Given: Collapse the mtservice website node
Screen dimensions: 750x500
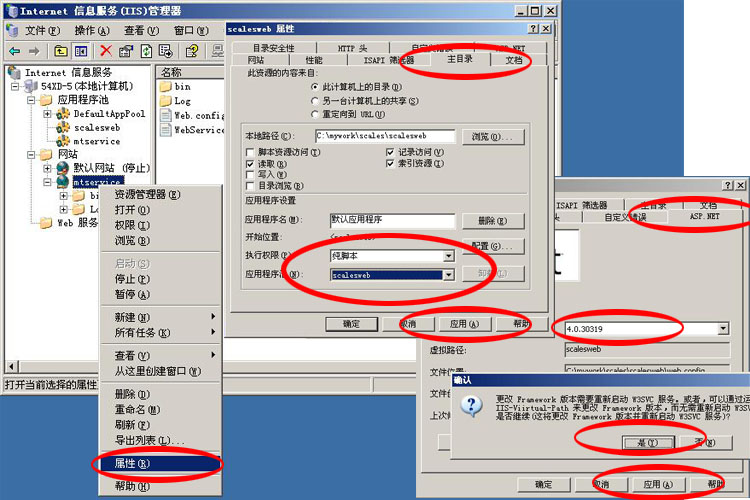Looking at the screenshot, I should tap(47, 182).
